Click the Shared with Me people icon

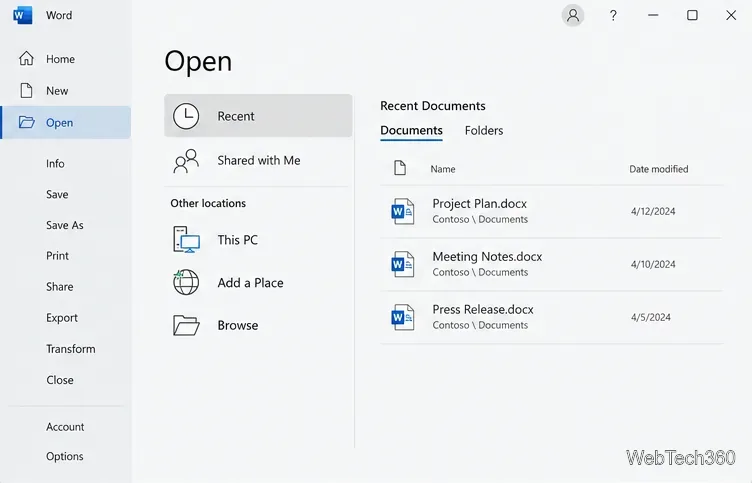[186, 161]
